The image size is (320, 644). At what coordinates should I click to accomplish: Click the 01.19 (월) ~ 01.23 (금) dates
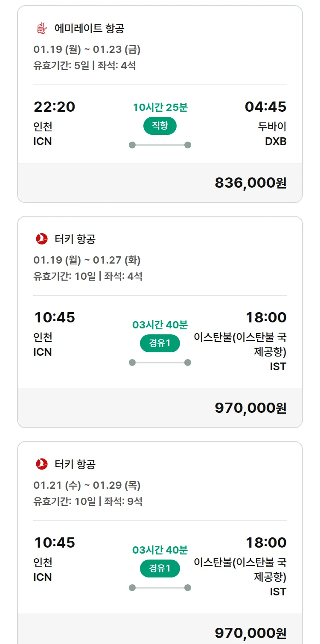[87, 50]
